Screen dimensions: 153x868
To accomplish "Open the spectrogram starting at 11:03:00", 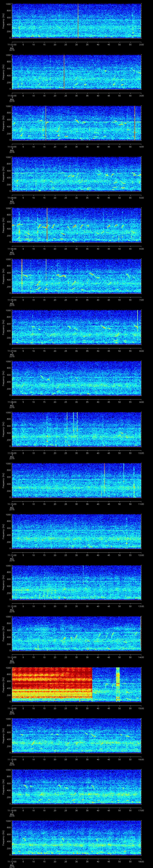I will 77,123.
